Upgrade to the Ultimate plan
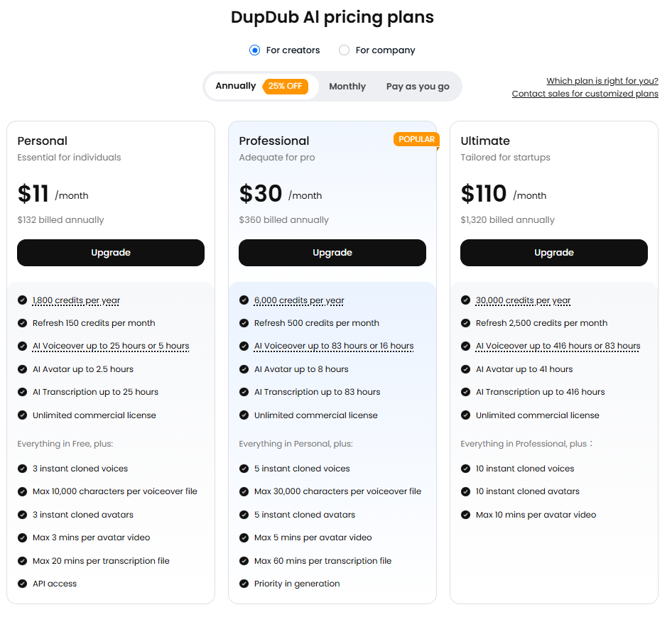This screenshot has width=672, height=617. click(553, 253)
